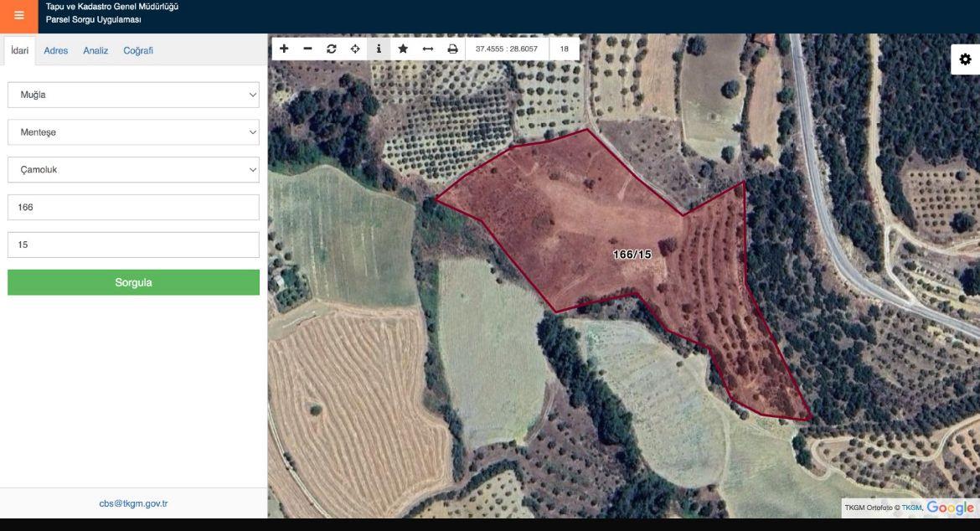Toggle the info query tool
The width and height of the screenshot is (980, 531).
pyautogui.click(x=379, y=49)
